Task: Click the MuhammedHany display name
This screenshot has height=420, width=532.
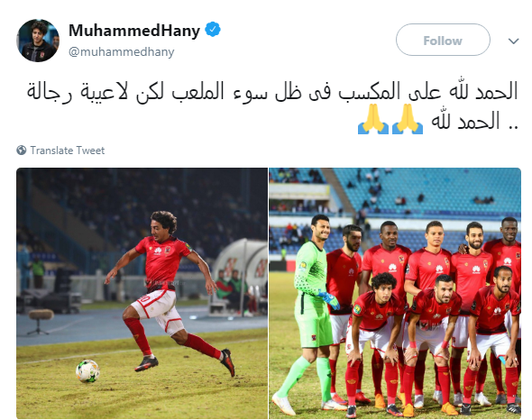Action: click(134, 31)
